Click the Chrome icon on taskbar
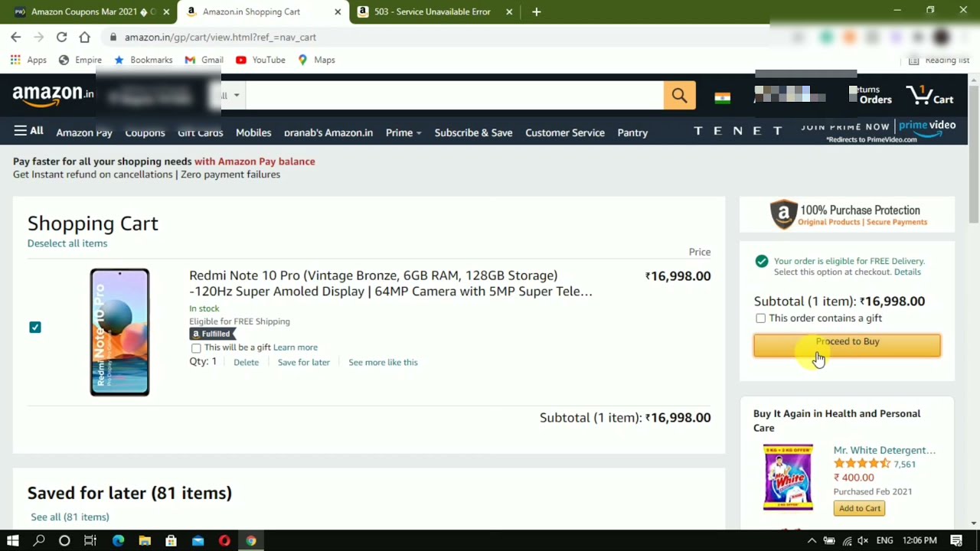980x551 pixels. (x=250, y=540)
